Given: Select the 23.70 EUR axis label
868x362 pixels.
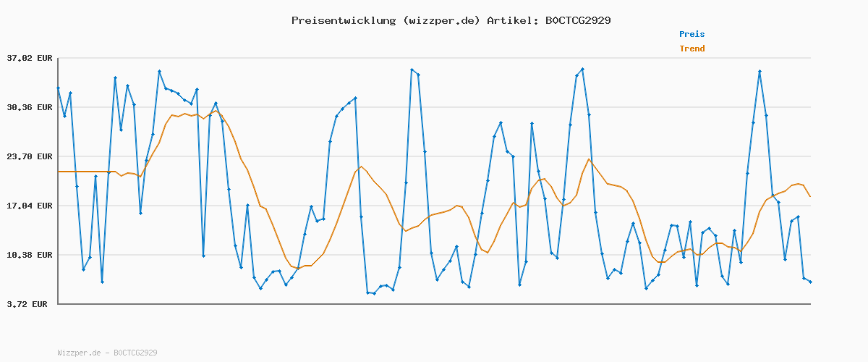Looking at the screenshot, I should 30,156.
